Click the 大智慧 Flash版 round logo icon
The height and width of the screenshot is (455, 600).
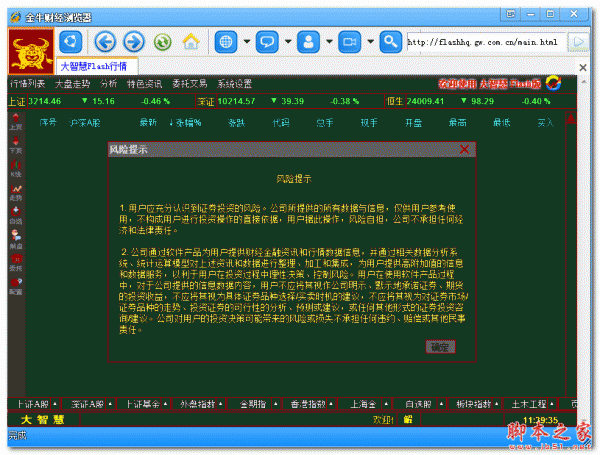pyautogui.click(x=553, y=83)
